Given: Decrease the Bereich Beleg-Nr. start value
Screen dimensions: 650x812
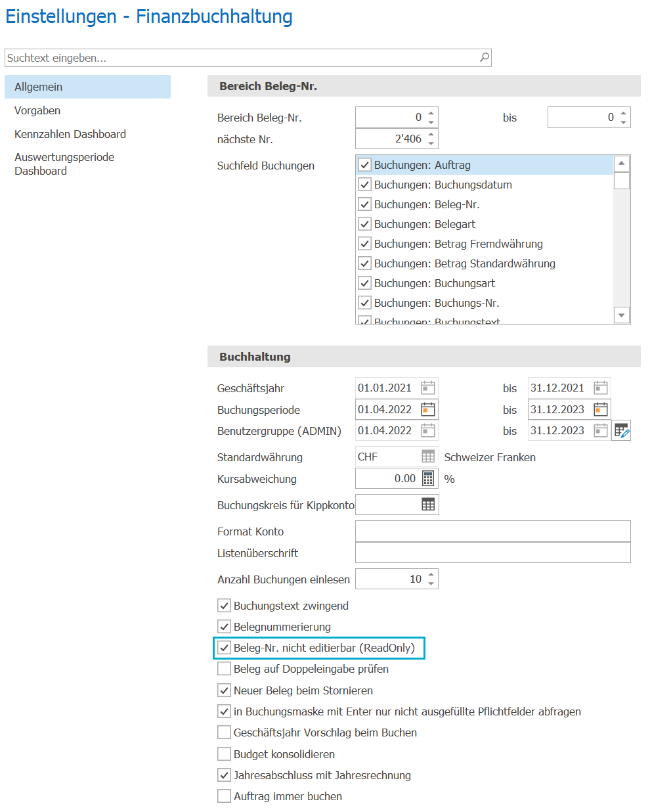Looking at the screenshot, I should pyautogui.click(x=431, y=122).
